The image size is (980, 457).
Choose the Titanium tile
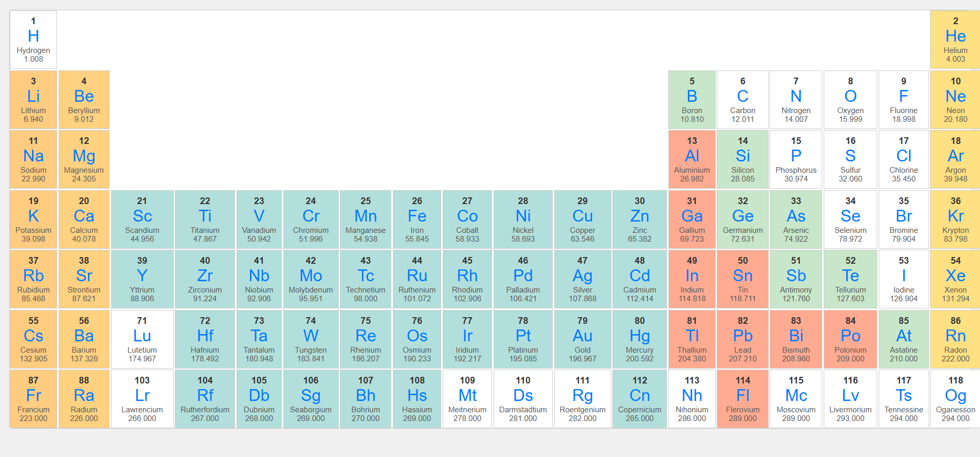(x=205, y=220)
